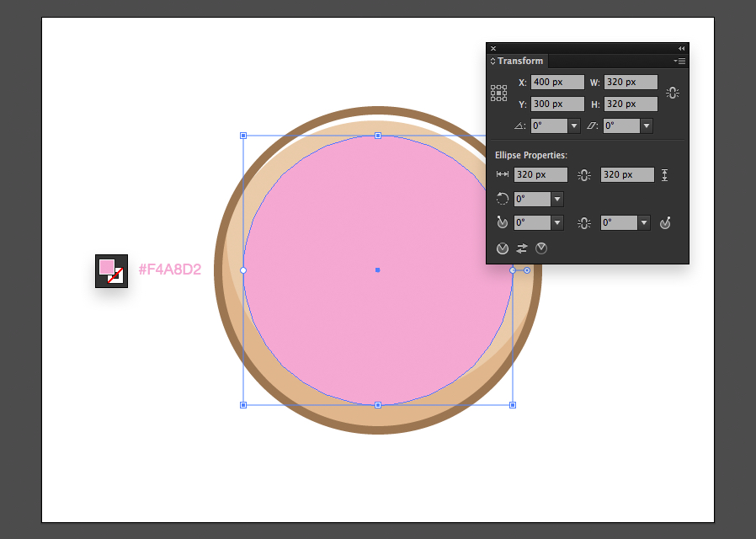The width and height of the screenshot is (756, 539).
Task: Click the shear angle value field
Action: tap(622, 125)
